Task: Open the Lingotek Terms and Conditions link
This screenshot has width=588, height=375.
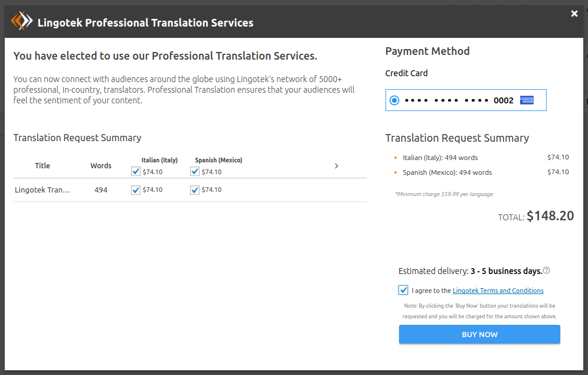Action: pos(498,291)
